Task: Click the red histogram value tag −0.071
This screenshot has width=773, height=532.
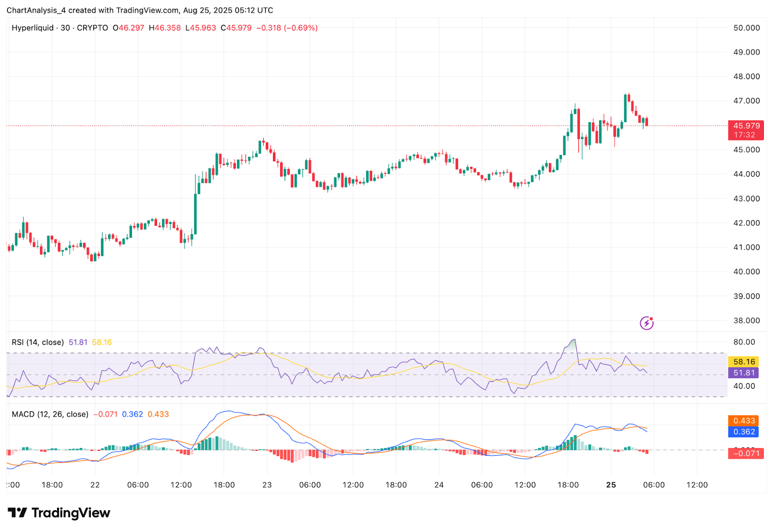Action: [746, 453]
